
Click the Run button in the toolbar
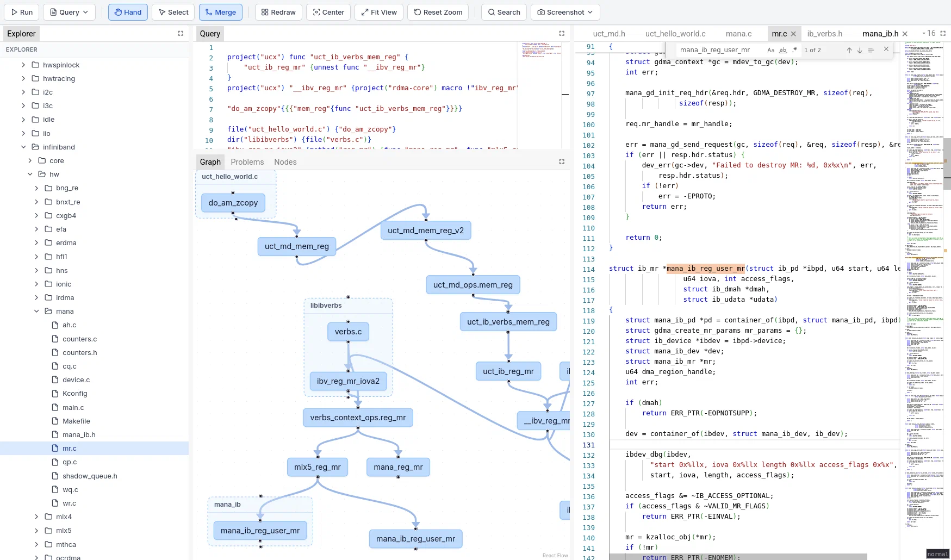click(21, 12)
